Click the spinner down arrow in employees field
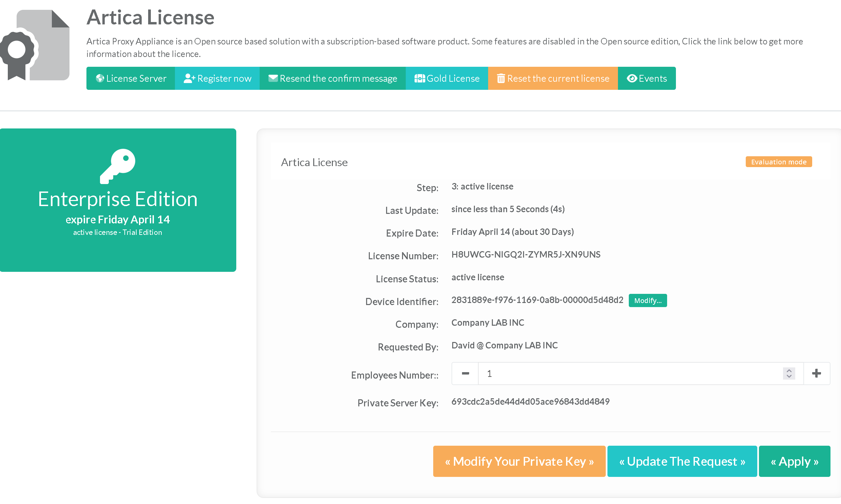 (x=789, y=376)
